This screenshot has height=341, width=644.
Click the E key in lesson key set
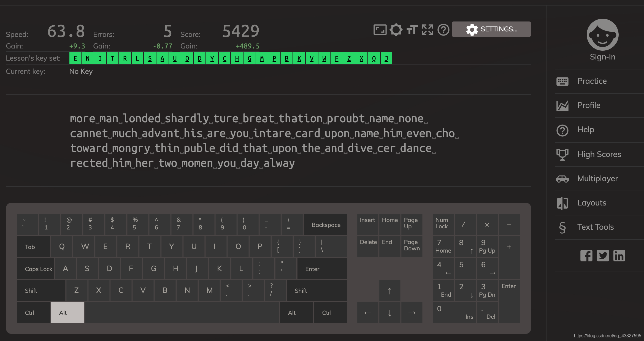(75, 58)
